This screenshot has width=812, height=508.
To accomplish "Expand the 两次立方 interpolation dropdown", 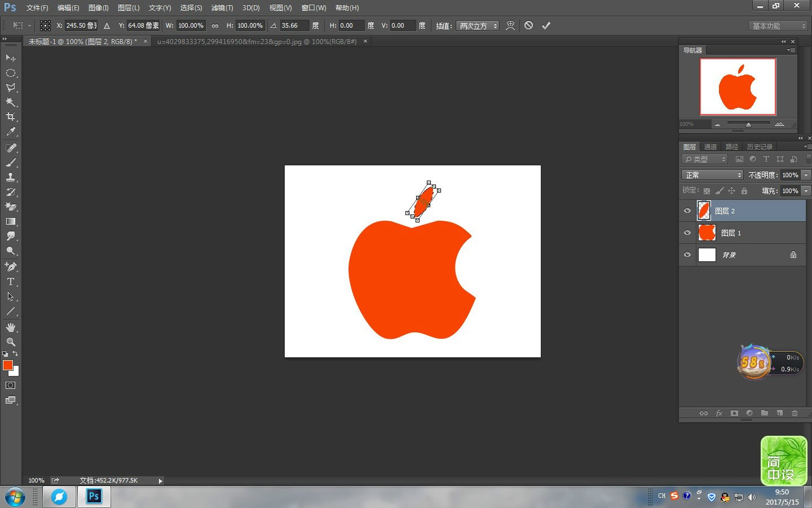I will [478, 26].
